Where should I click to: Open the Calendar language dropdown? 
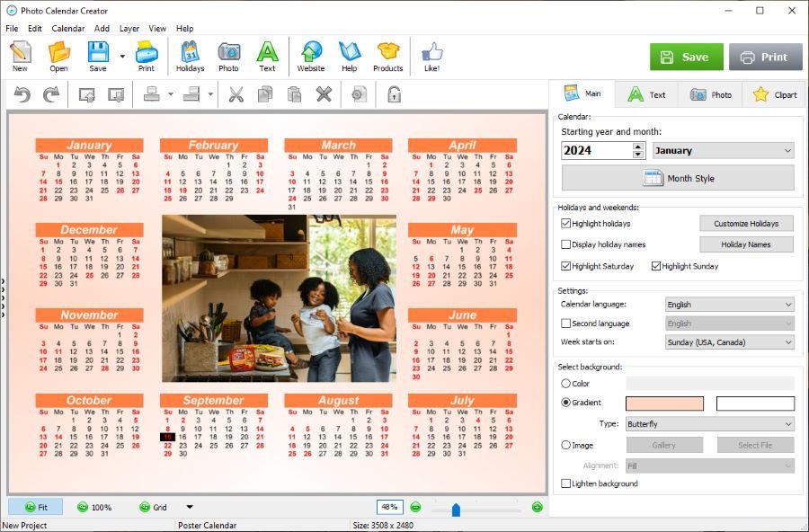pyautogui.click(x=730, y=305)
